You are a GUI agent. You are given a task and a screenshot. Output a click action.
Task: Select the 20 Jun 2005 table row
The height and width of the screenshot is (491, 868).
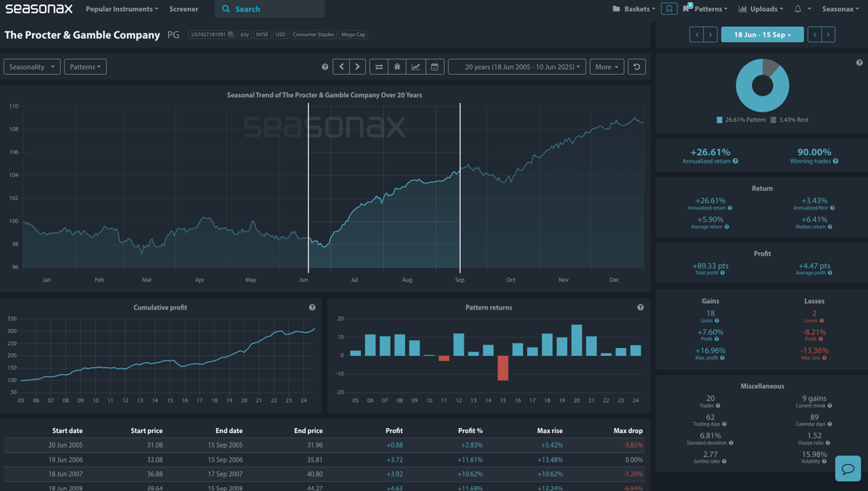[x=325, y=445]
